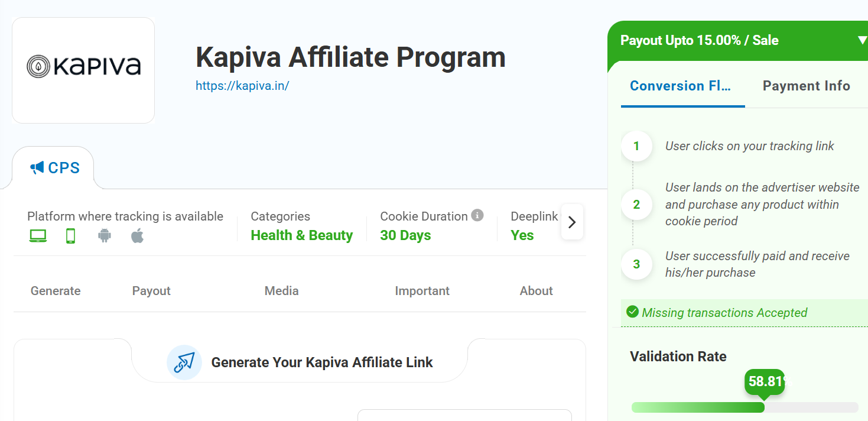This screenshot has width=868, height=421.
Task: Click the Cookie Duration info icon
Action: coord(477,215)
